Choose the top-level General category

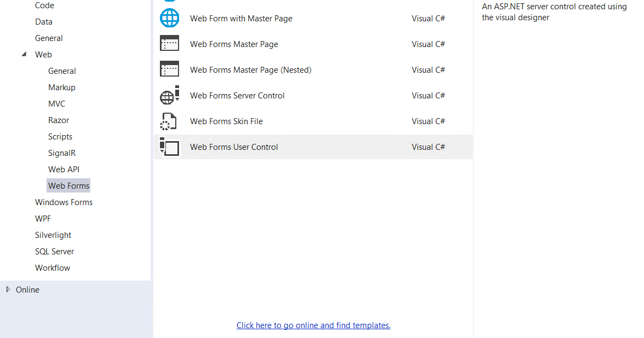point(49,38)
